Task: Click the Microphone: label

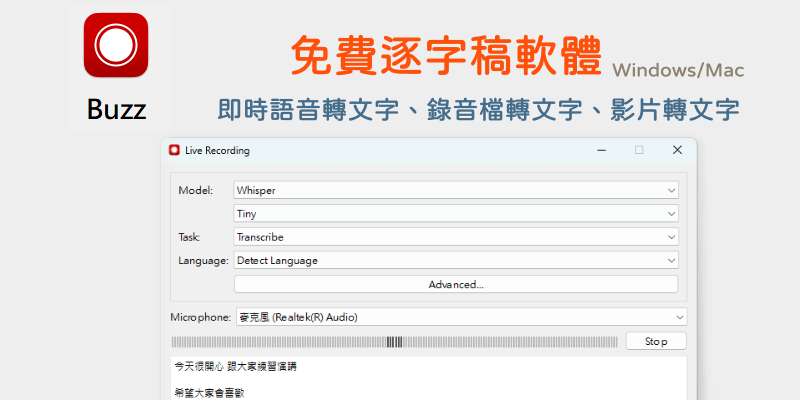Action: [x=201, y=317]
